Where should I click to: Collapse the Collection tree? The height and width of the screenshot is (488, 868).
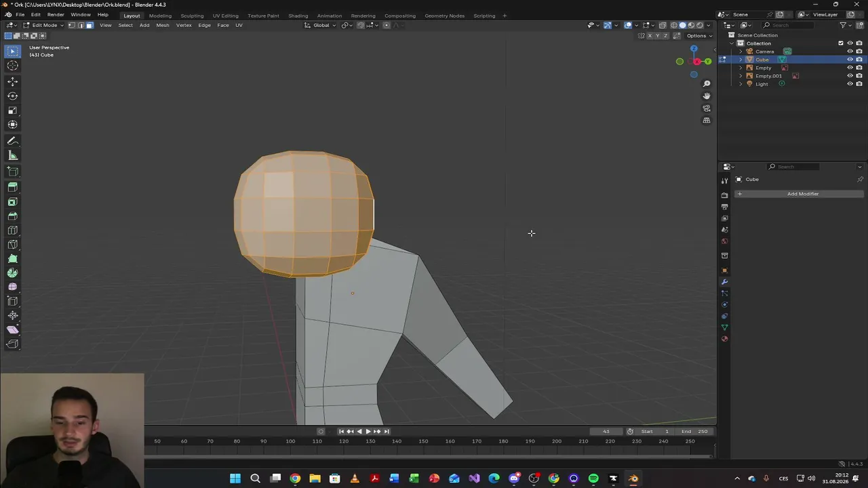(x=732, y=43)
